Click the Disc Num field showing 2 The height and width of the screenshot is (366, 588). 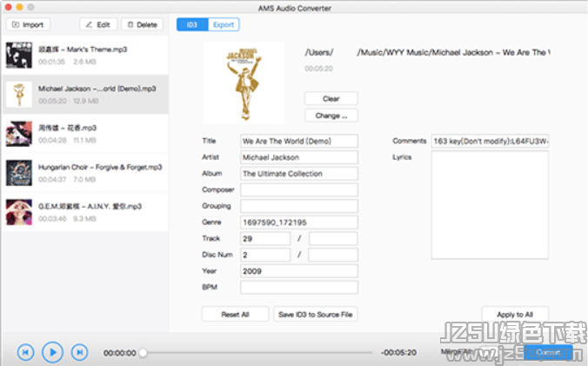(x=265, y=255)
